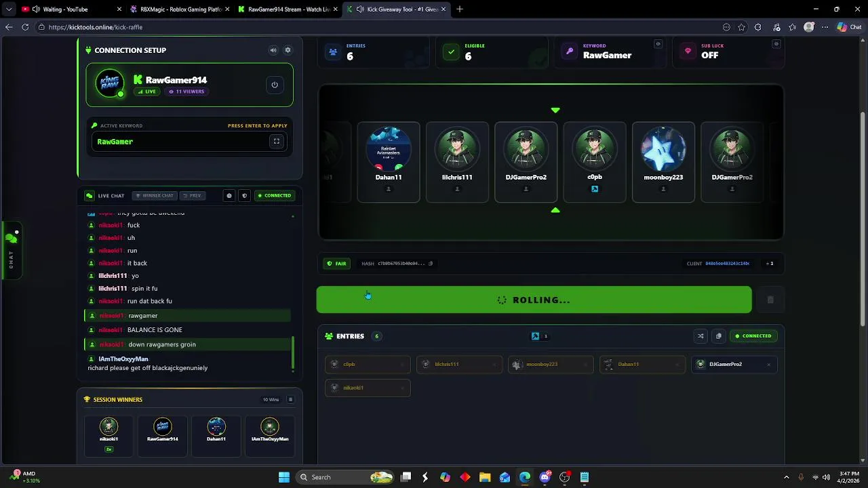Screen dimensions: 868x488
Task: Select the Dahan11 card in the roller
Action: coord(389,162)
